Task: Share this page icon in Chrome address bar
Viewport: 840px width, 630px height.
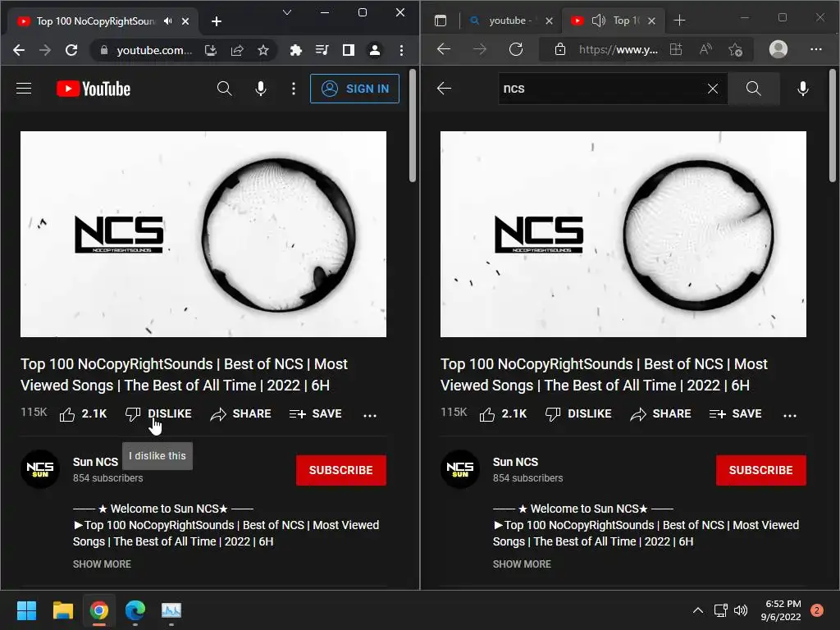Action: (237, 50)
